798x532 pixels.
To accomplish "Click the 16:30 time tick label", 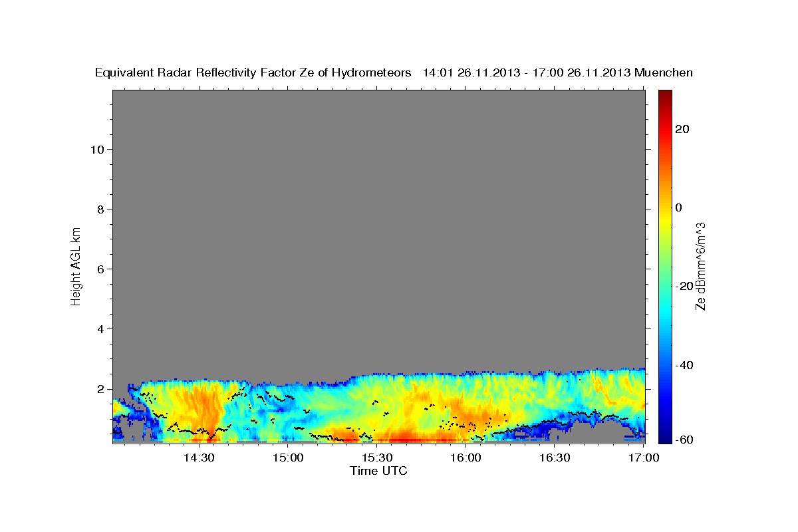I will point(555,458).
